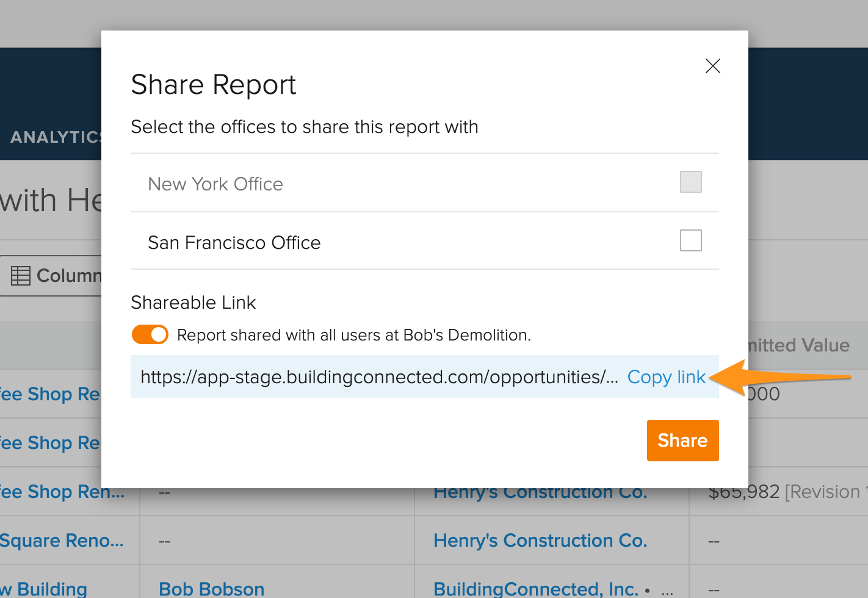Open Henry's Construction Co. in Square Reno row
868x598 pixels.
point(540,541)
